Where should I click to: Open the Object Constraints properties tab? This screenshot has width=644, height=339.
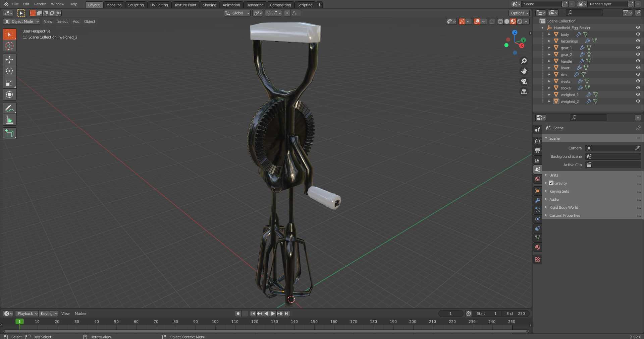(538, 228)
